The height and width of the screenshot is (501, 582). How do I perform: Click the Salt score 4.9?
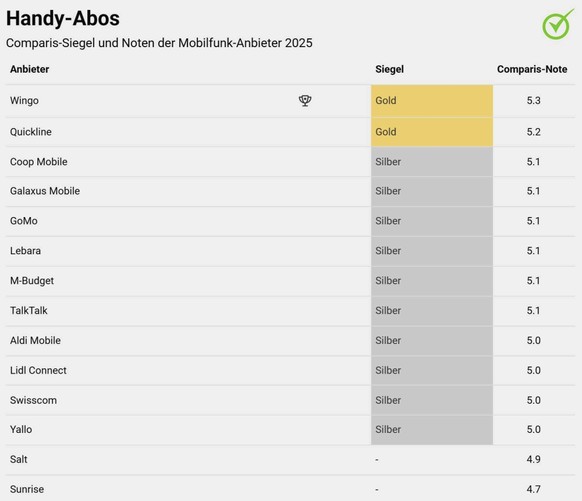[533, 459]
